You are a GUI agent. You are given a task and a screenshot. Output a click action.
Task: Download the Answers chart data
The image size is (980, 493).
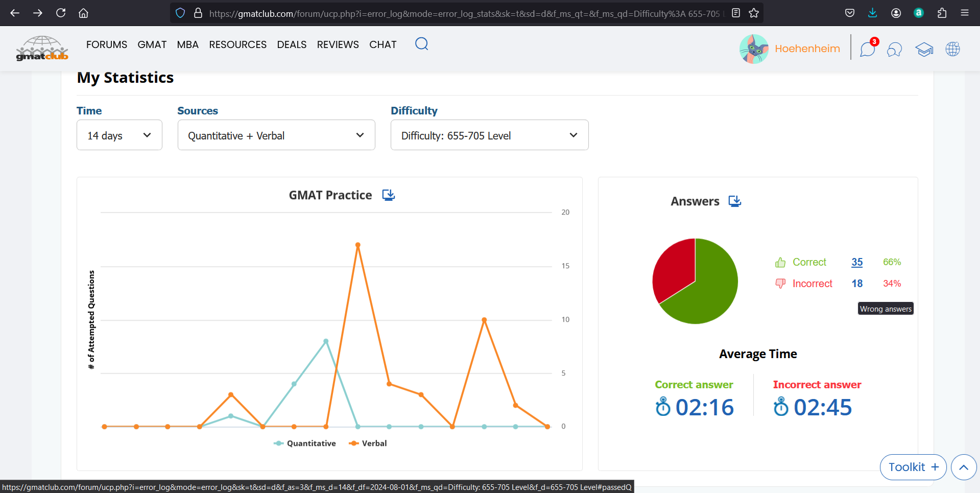734,201
